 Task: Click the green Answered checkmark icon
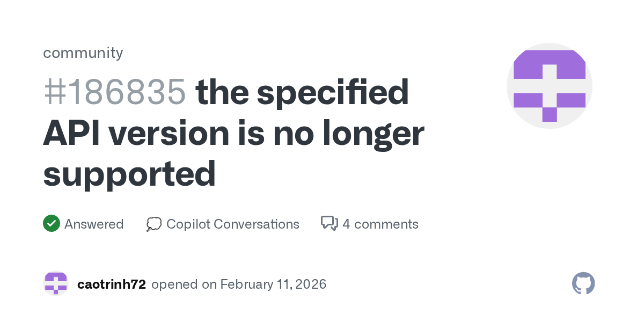pos(51,224)
